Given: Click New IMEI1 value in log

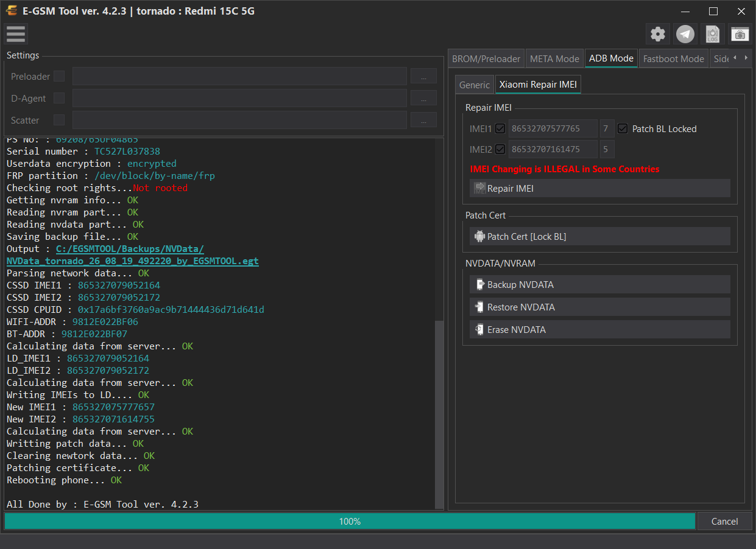Looking at the screenshot, I should 113,407.
